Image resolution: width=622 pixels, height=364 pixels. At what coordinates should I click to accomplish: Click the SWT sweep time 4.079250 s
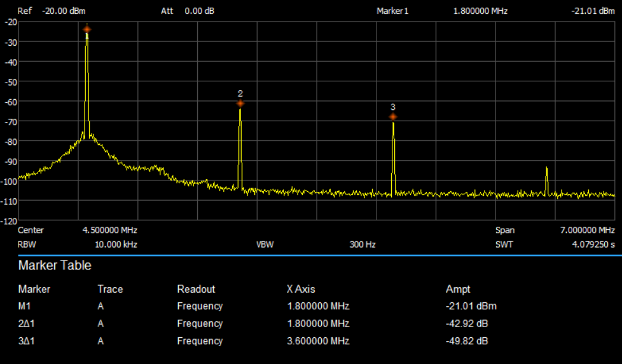pyautogui.click(x=593, y=244)
